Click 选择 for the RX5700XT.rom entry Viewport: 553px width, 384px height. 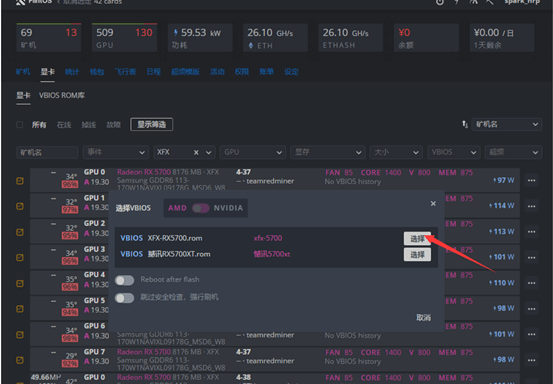click(417, 255)
